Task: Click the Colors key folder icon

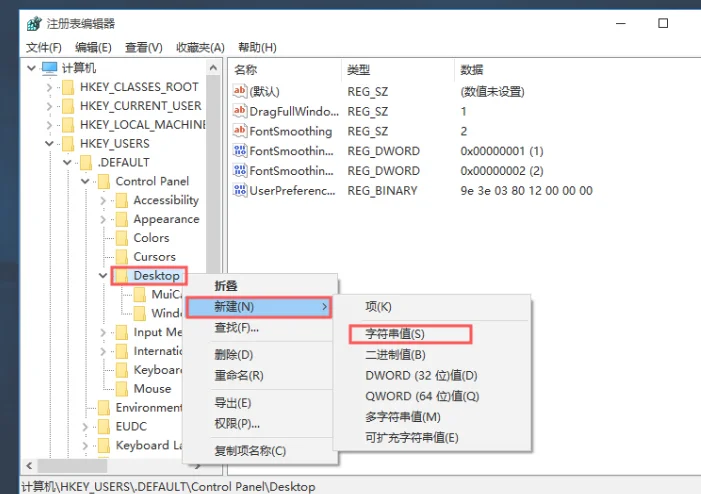Action: click(x=122, y=238)
